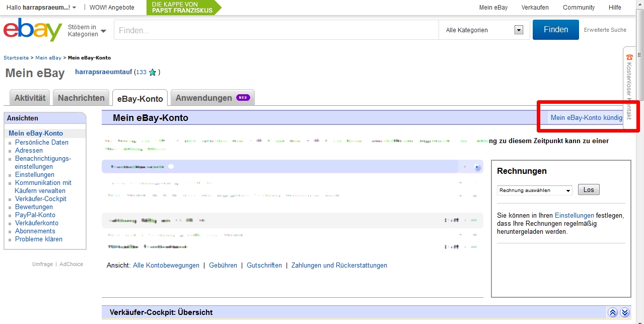
Task: Open the Anwendungen tab
Action: pyautogui.click(x=212, y=98)
